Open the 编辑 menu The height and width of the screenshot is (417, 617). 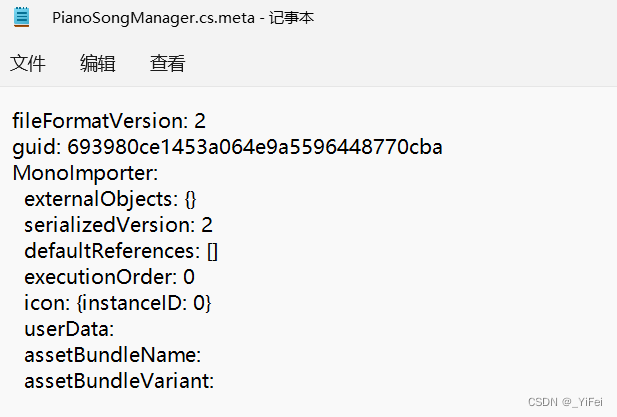click(98, 64)
